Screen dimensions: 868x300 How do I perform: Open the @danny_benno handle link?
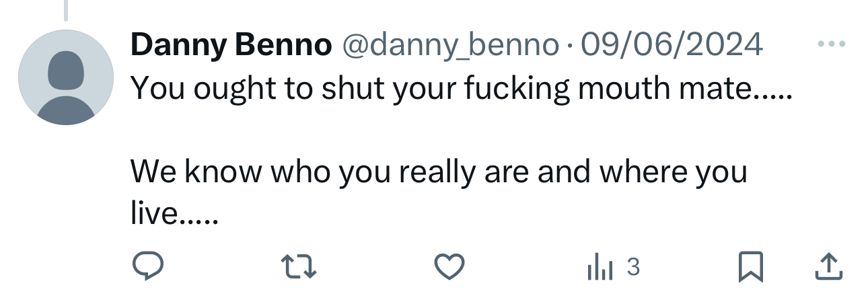[x=451, y=46]
